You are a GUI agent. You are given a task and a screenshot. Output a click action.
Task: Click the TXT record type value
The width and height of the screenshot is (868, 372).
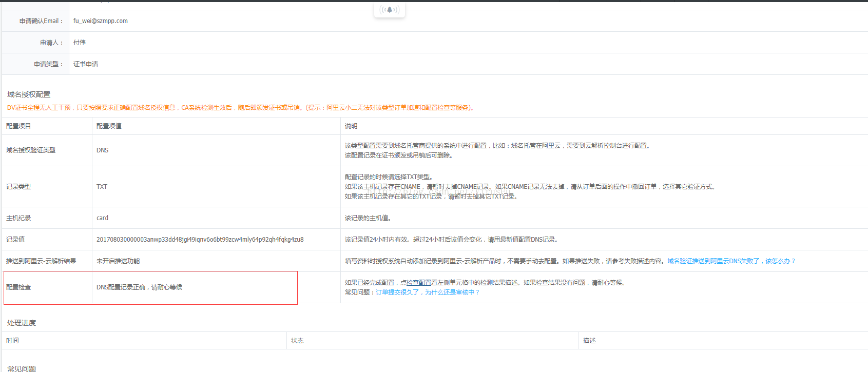point(102,187)
